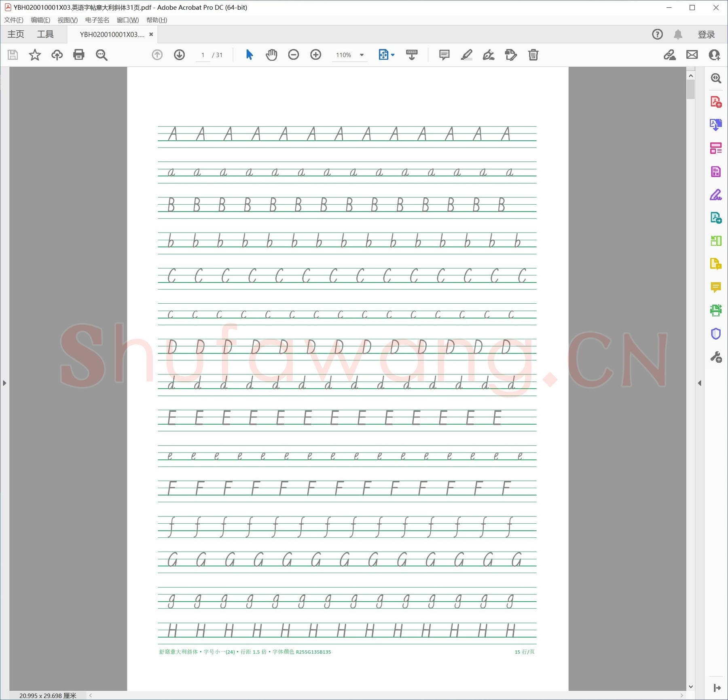Viewport: 728px width, 700px height.
Task: Collapse the right pane arrow
Action: [700, 383]
